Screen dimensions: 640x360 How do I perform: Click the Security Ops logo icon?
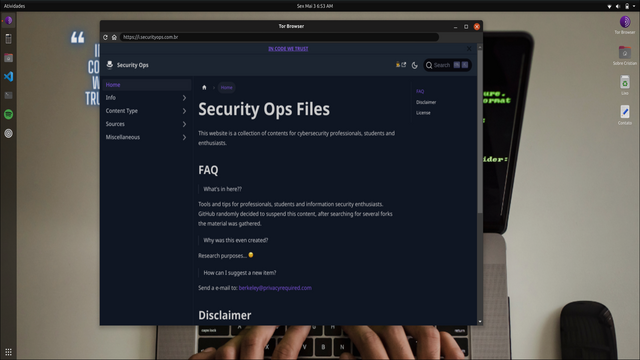pos(109,65)
